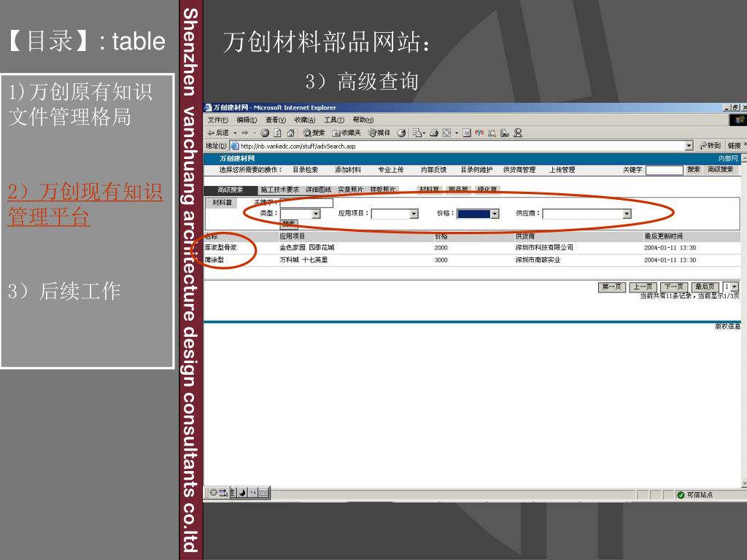The width and height of the screenshot is (747, 560).
Task: Click the moon icon in bottom IME bar
Action: [x=242, y=492]
